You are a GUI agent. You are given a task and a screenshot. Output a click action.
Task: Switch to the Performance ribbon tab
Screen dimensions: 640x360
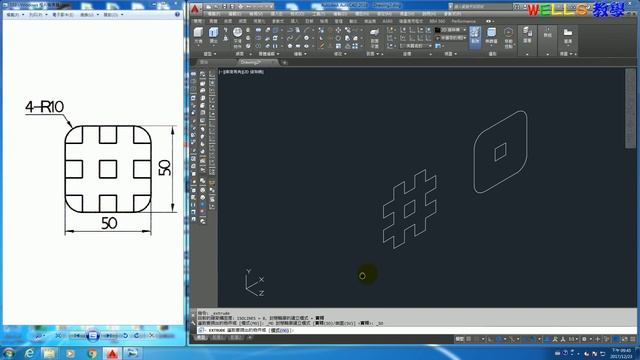(x=463, y=21)
